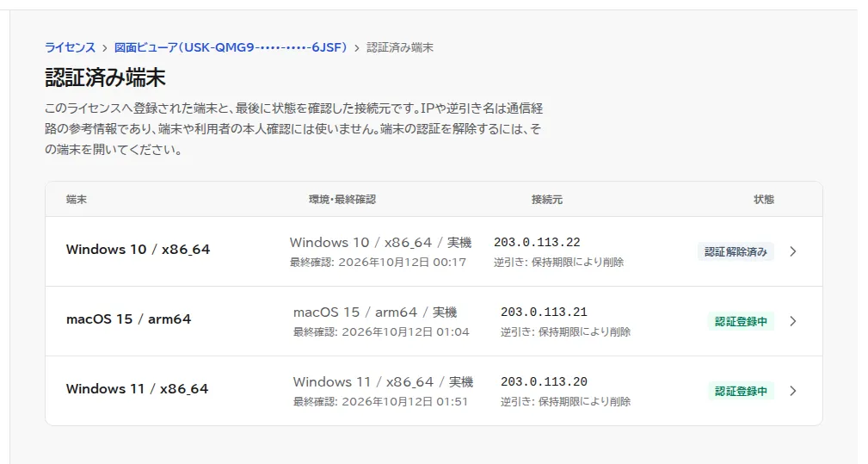868x464 pixels.
Task: Click the 接続元 column header
Action: click(x=547, y=200)
